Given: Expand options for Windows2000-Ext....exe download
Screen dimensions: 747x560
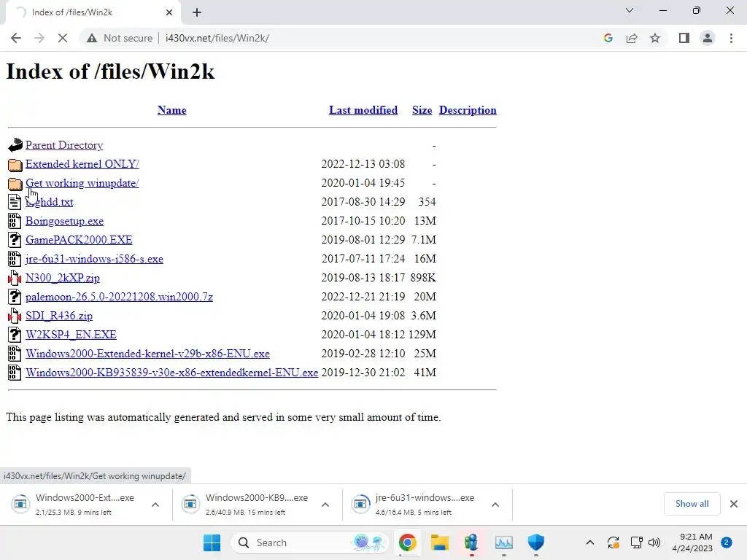Looking at the screenshot, I should (x=155, y=505).
